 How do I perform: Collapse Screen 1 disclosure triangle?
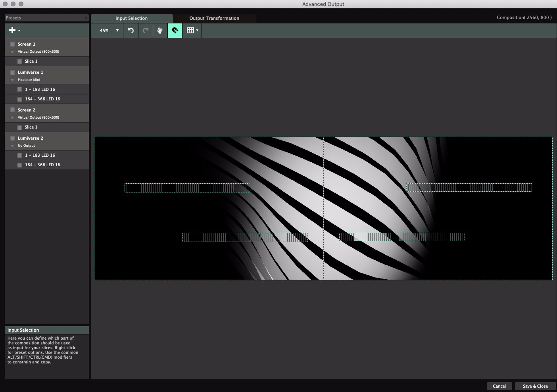[x=12, y=52]
